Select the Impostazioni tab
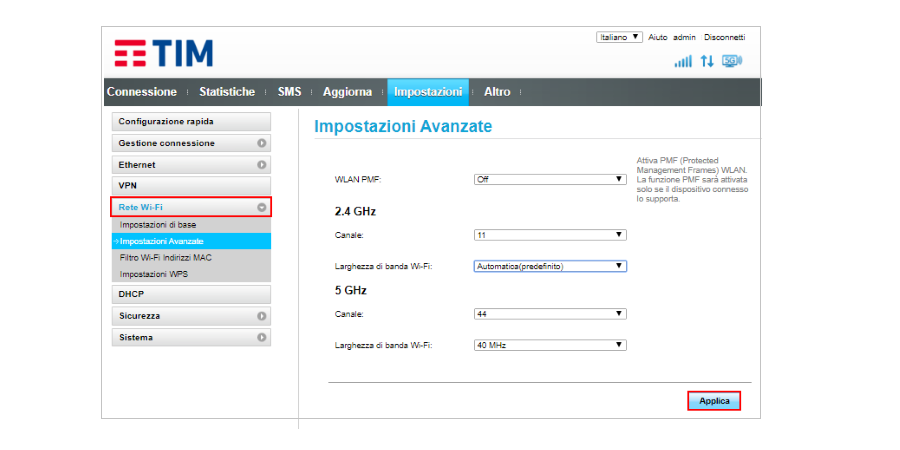 click(428, 92)
